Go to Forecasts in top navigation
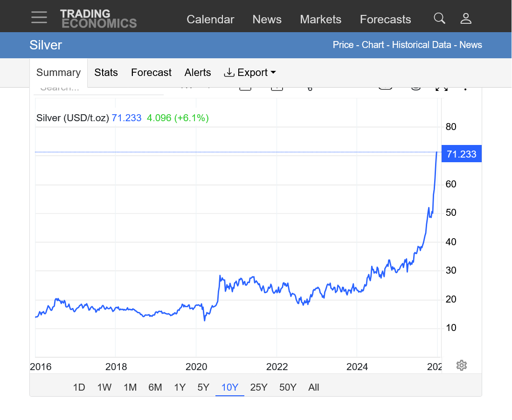The height and width of the screenshot is (420, 512). tap(385, 19)
